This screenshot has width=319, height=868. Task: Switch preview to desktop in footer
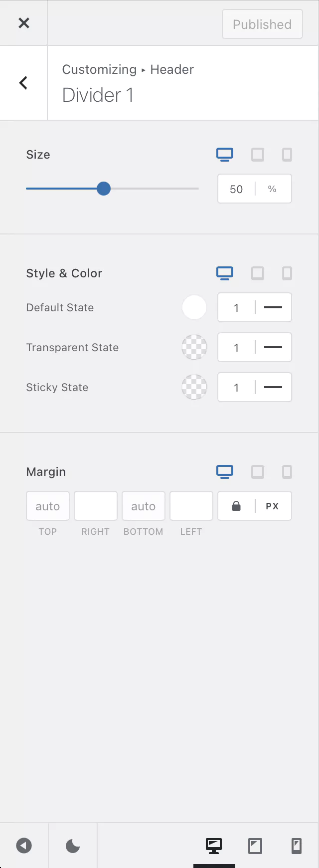214,846
